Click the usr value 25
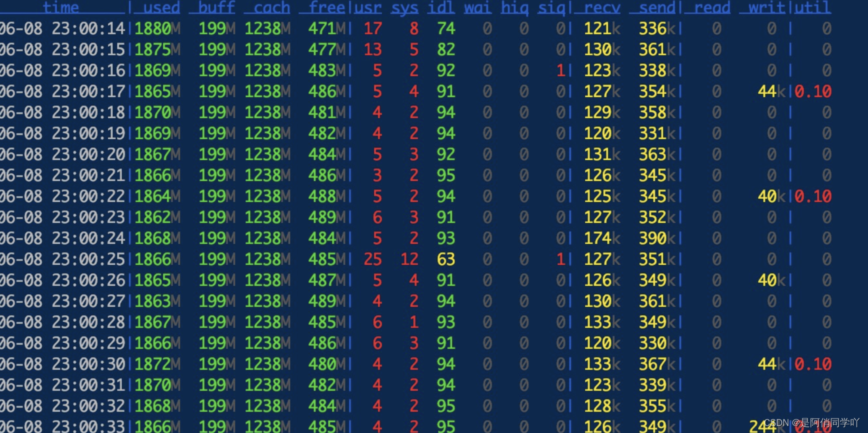The image size is (868, 433). tap(372, 259)
